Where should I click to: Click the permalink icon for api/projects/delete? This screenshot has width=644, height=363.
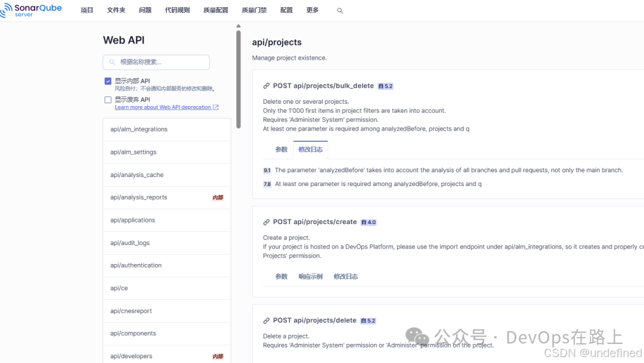click(267, 321)
